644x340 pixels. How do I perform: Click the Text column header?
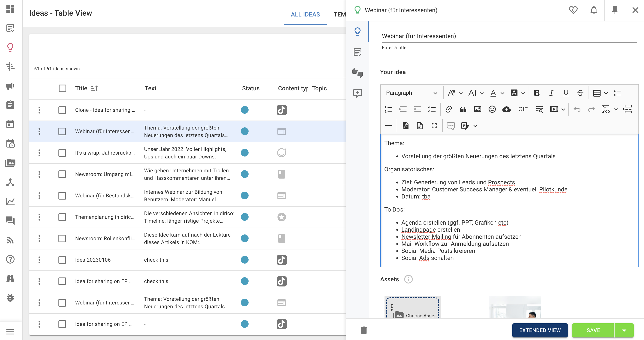[x=151, y=88]
